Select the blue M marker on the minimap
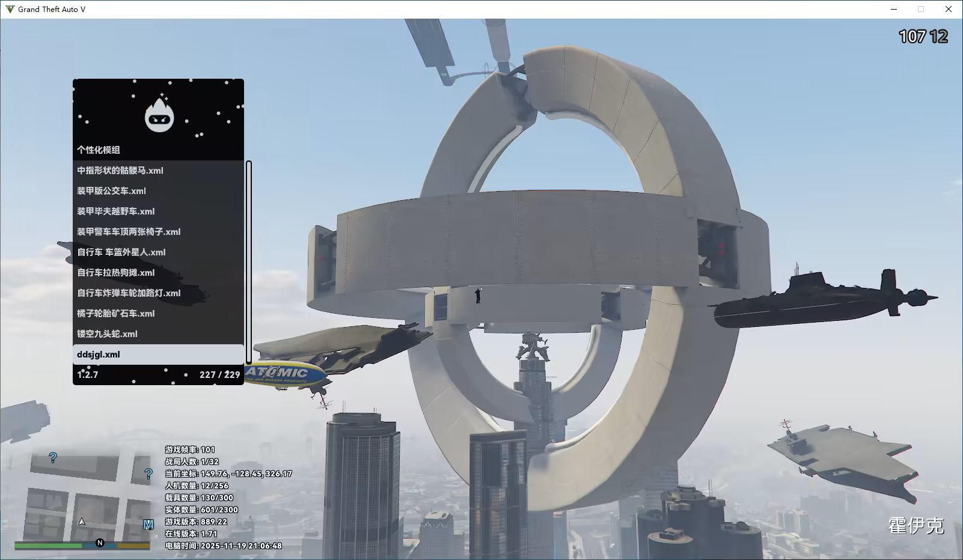Image resolution: width=963 pixels, height=560 pixels. click(x=148, y=525)
